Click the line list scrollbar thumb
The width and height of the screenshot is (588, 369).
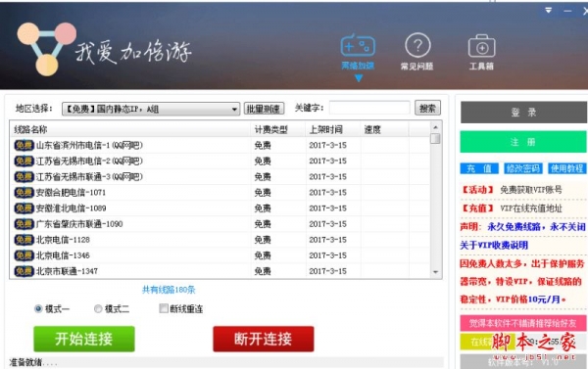(435, 139)
